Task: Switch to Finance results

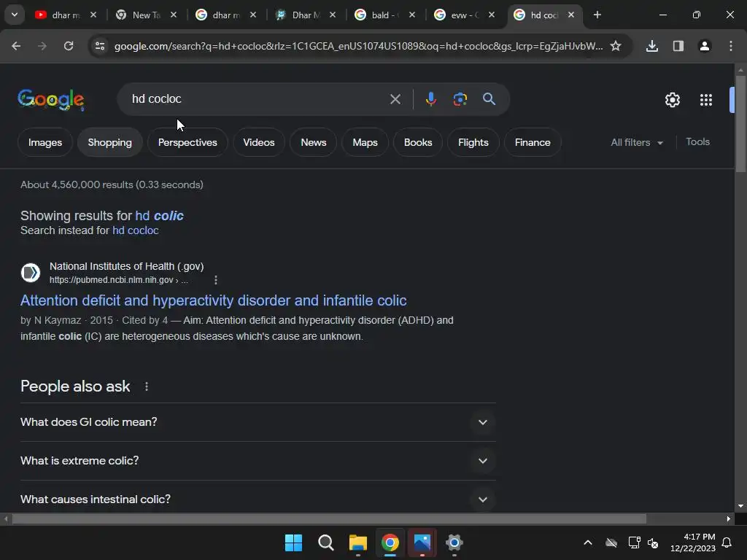Action: (533, 142)
